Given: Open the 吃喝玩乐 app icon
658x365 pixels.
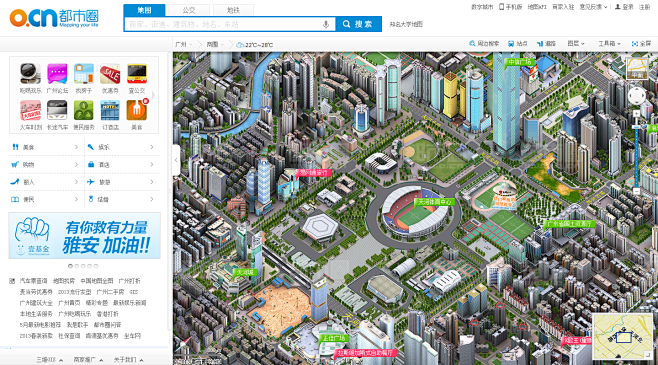Looking at the screenshot, I should (x=31, y=74).
